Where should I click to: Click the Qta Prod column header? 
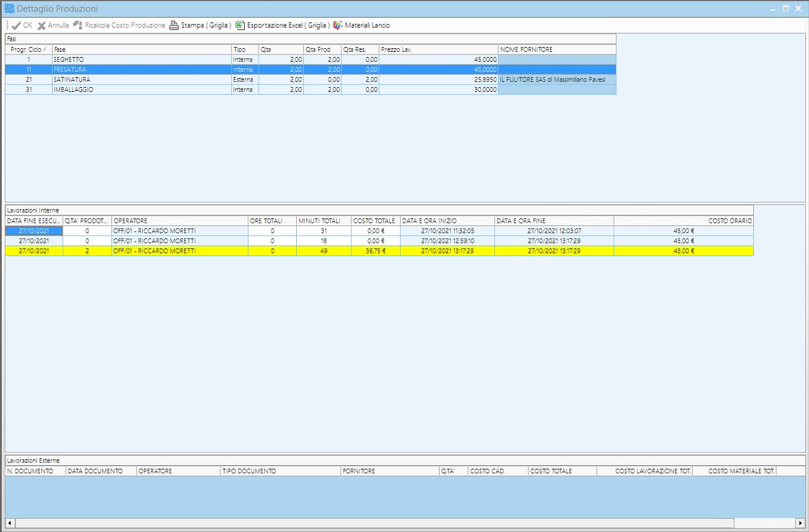click(322, 49)
